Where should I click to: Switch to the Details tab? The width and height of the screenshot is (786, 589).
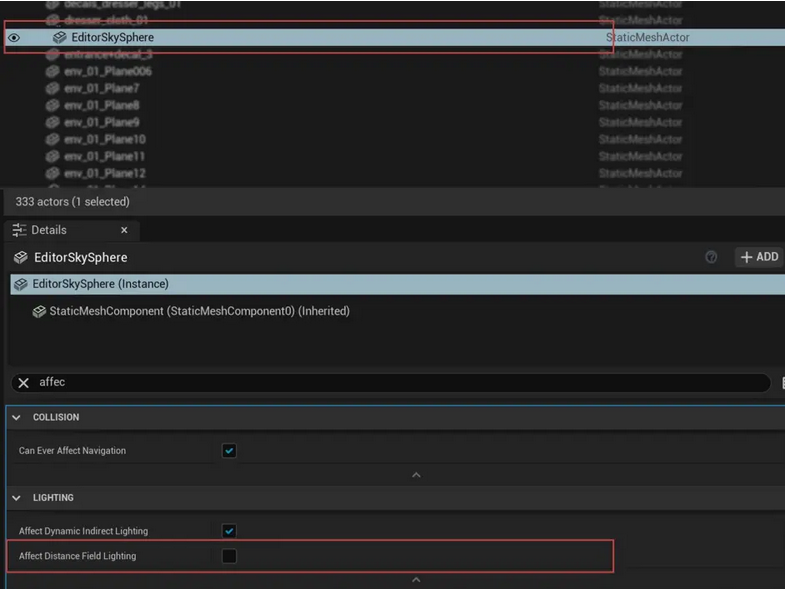click(49, 230)
